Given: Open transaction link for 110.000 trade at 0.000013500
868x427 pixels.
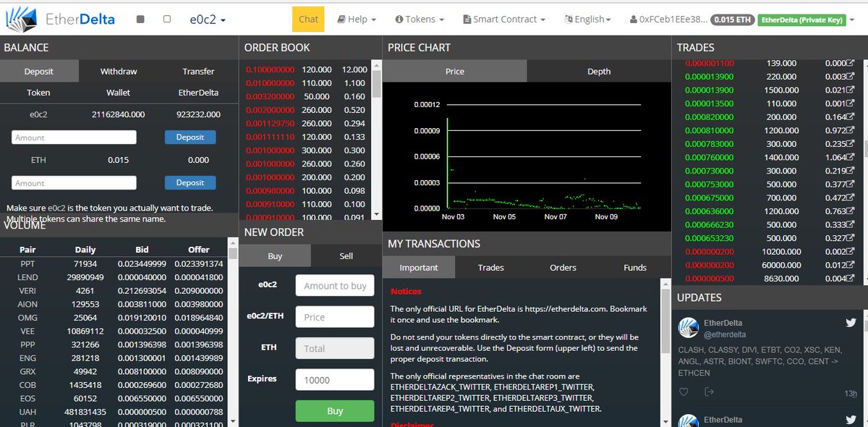Looking at the screenshot, I should click(x=851, y=103).
